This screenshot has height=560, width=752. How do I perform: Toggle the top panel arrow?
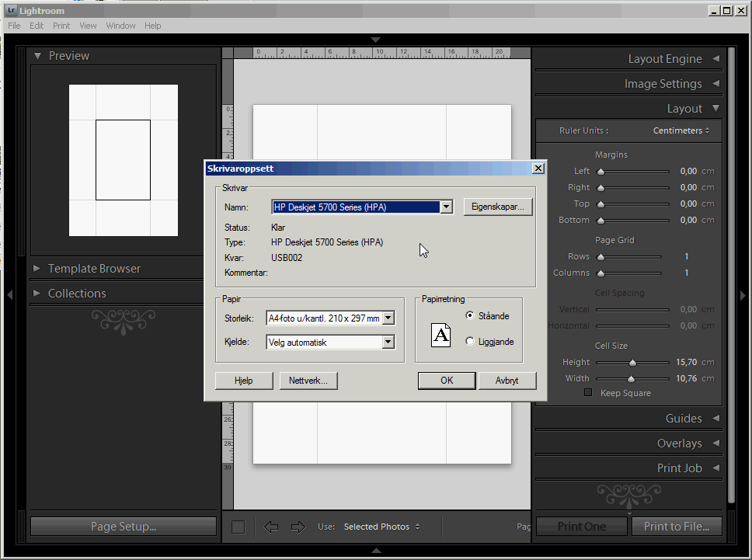click(x=376, y=40)
